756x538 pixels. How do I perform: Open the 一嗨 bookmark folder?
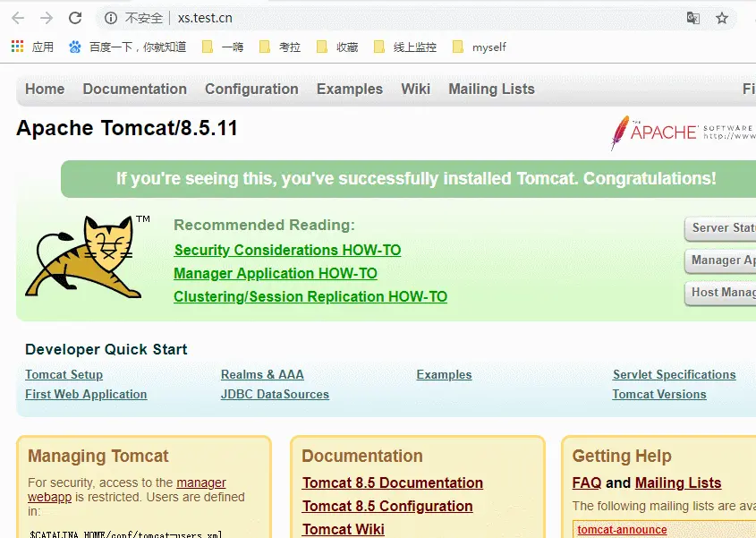point(223,47)
